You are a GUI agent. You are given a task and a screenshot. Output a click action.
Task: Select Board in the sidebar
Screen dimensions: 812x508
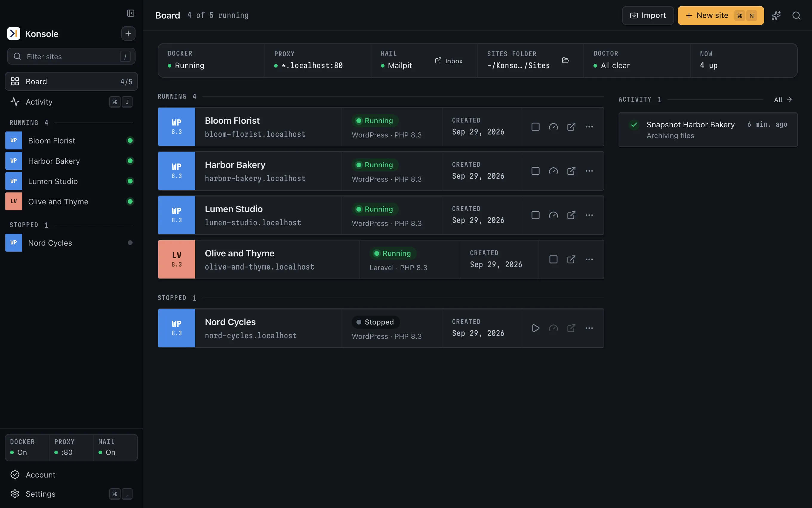(x=71, y=81)
